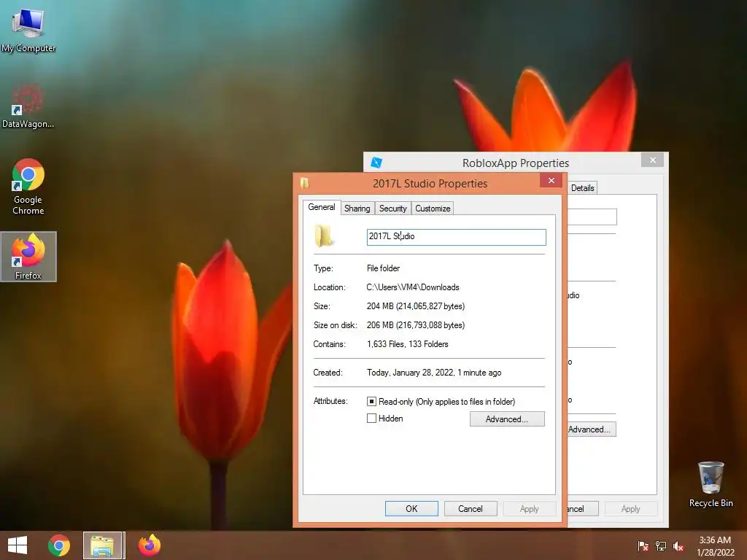This screenshot has height=560, width=747.
Task: Click Apply in 2017L Studio Properties
Action: pos(530,508)
